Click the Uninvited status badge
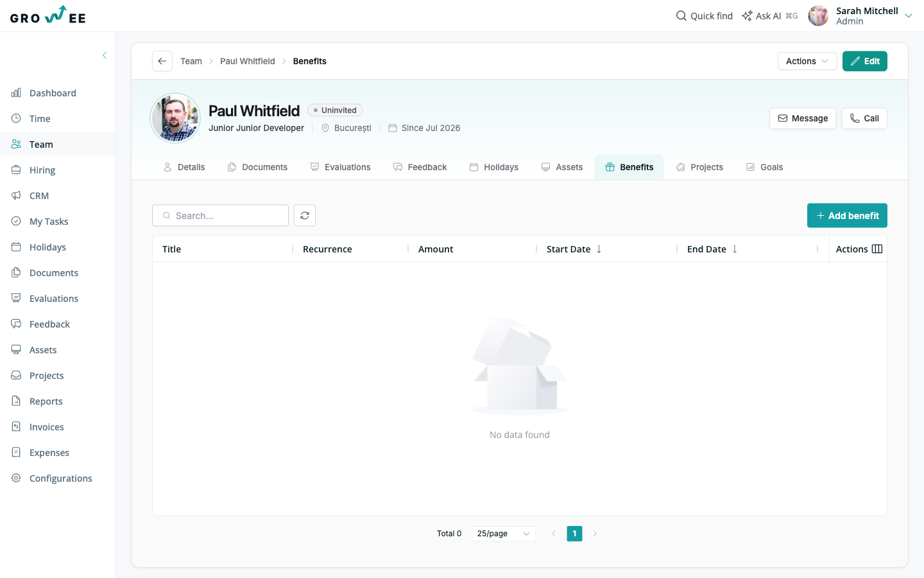Screen dimensions: 924x578 point(335,110)
